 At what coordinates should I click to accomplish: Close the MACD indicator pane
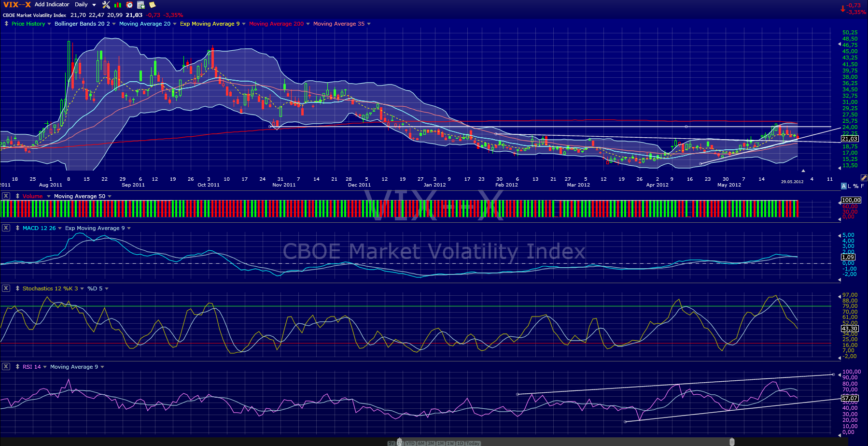point(6,228)
